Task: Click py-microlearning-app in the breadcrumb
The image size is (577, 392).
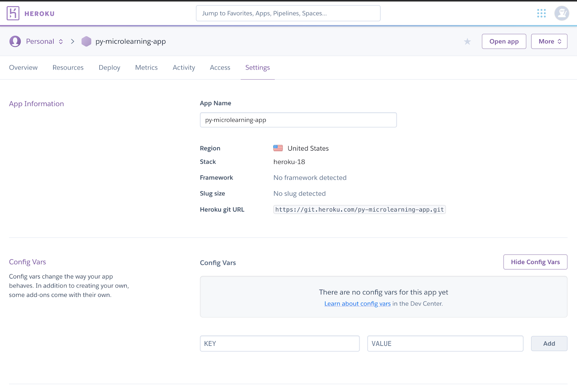Action: click(131, 41)
